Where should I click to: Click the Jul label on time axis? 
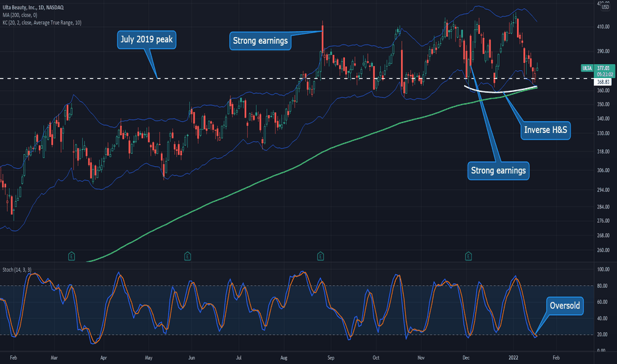(238, 357)
